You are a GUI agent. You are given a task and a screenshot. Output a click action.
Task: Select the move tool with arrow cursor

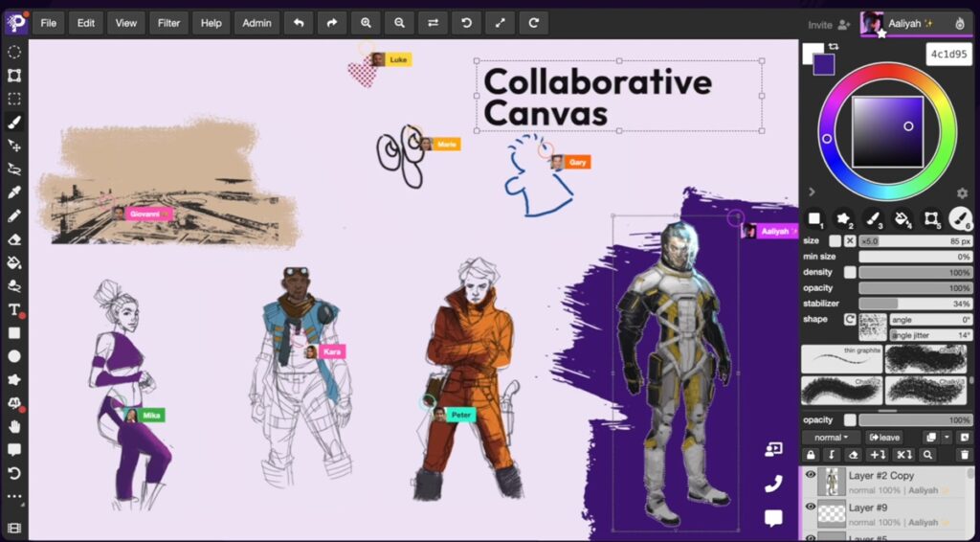coord(13,146)
